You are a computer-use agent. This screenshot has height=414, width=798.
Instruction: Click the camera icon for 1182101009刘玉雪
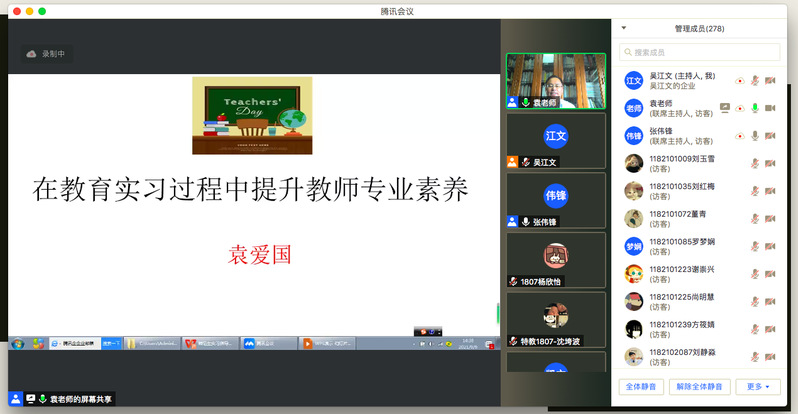click(x=770, y=164)
